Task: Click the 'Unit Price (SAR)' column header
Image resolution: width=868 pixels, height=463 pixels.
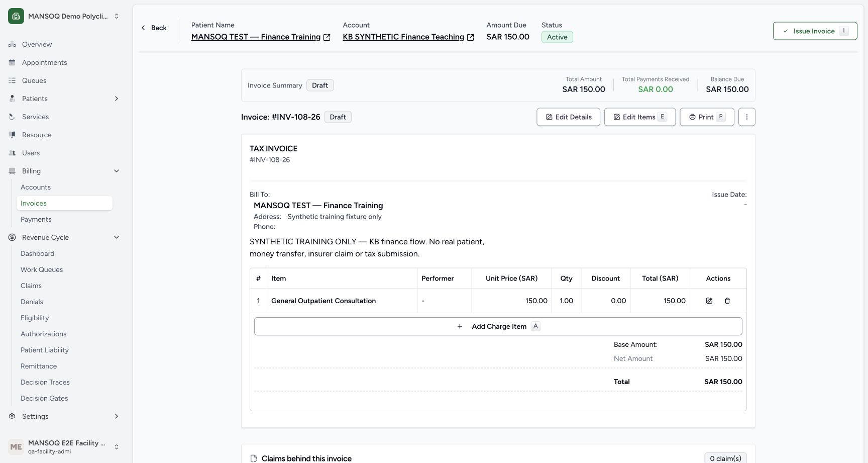Action: (x=511, y=279)
